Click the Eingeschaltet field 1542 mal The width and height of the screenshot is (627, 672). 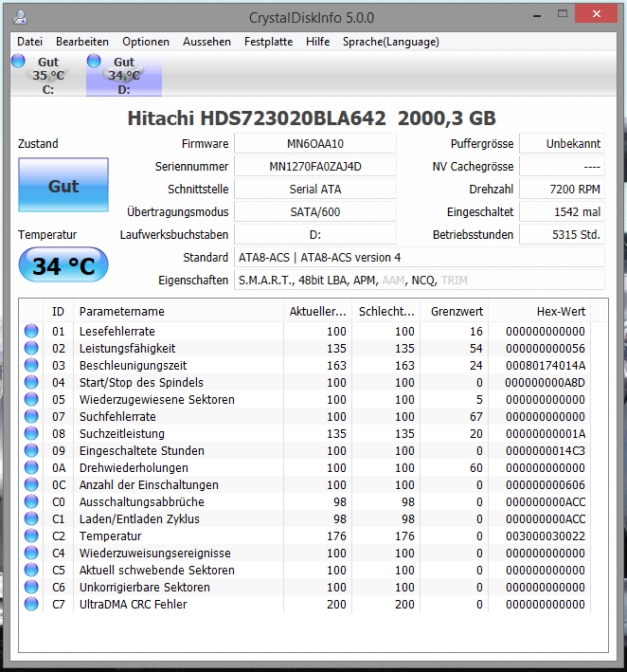(x=562, y=211)
